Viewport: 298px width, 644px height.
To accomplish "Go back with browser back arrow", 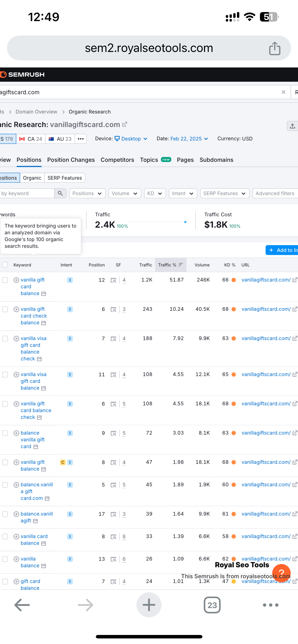I will 22,605.
